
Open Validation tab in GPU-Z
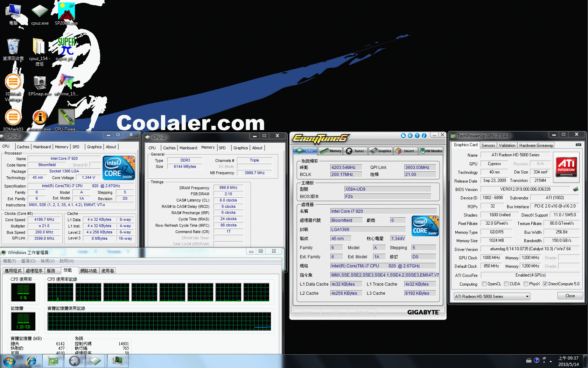coord(507,145)
